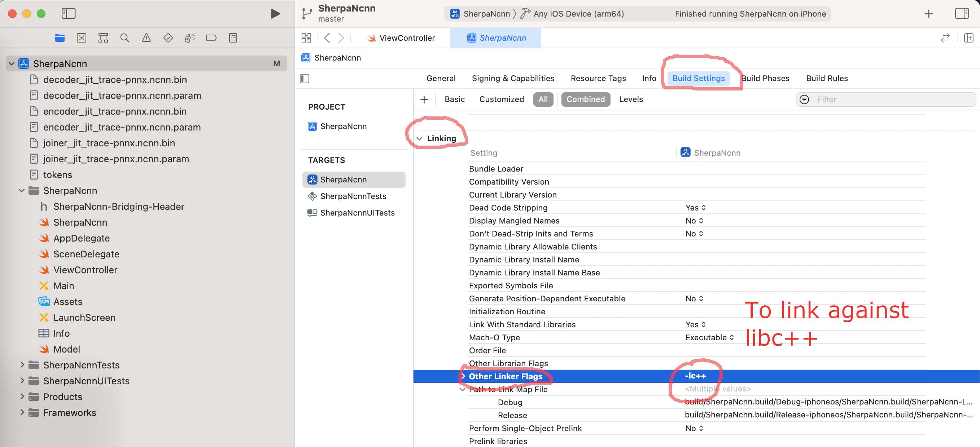Change Dead Code Stripping Yes value
This screenshot has height=447, width=980.
695,208
